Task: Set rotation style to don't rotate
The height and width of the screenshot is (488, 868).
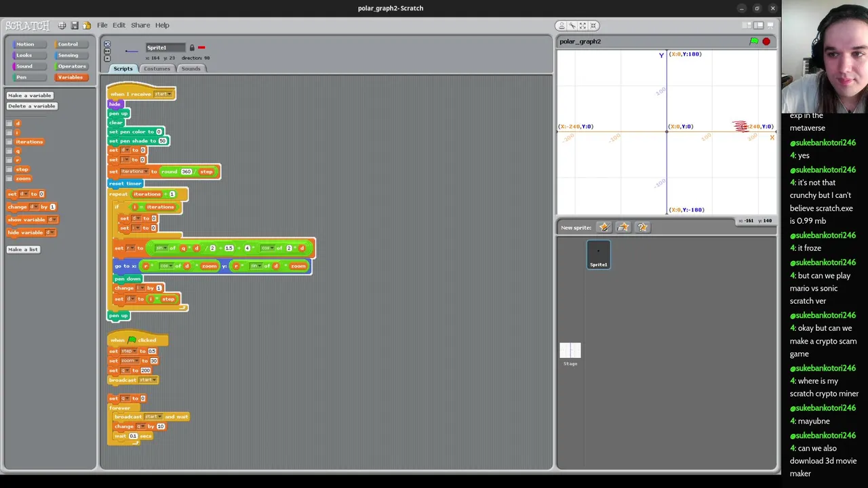Action: [106, 58]
